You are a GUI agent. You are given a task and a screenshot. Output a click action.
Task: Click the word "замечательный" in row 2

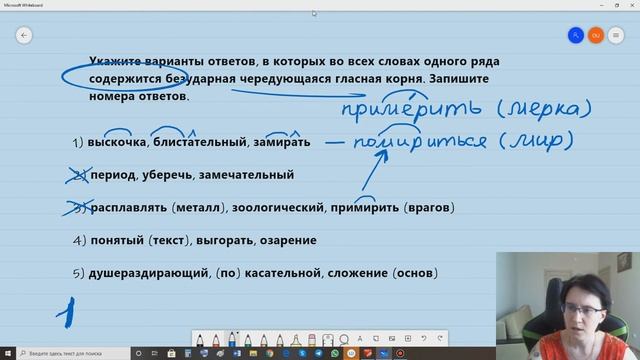[x=246, y=175]
